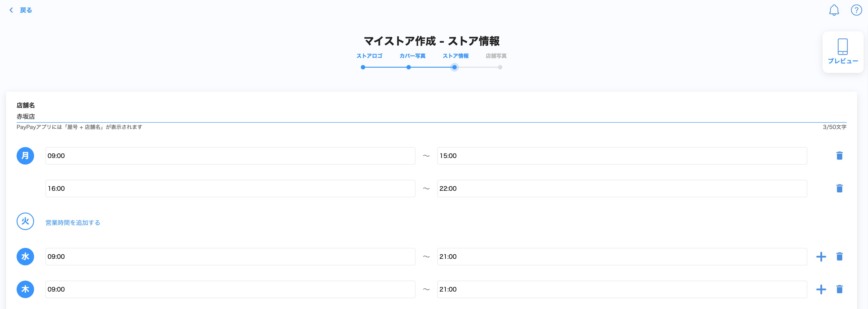Remove Wednesday's hours using its trash icon
The image size is (868, 309).
(x=839, y=256)
